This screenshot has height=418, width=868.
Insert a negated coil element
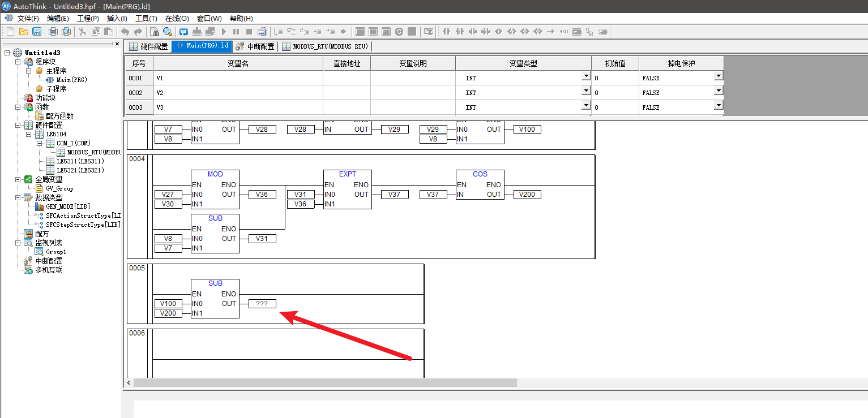coord(512,32)
